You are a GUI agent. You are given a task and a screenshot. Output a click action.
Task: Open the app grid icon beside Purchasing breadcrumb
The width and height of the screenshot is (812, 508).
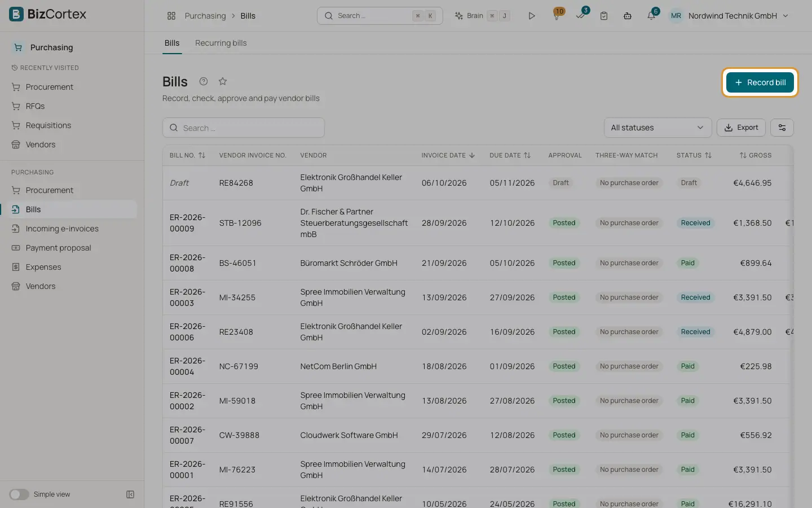pos(171,16)
